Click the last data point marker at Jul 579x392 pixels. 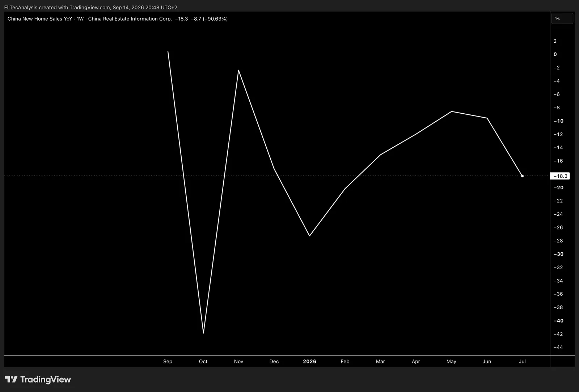(522, 176)
